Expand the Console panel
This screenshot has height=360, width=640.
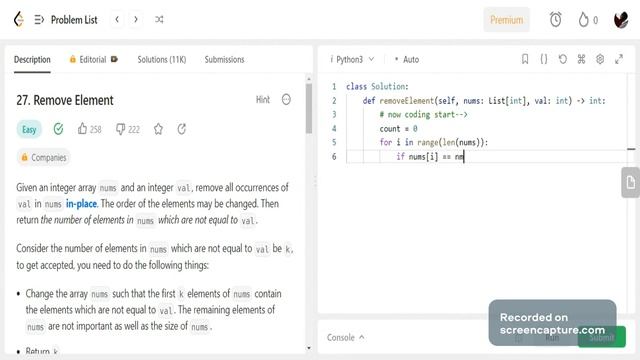click(345, 338)
